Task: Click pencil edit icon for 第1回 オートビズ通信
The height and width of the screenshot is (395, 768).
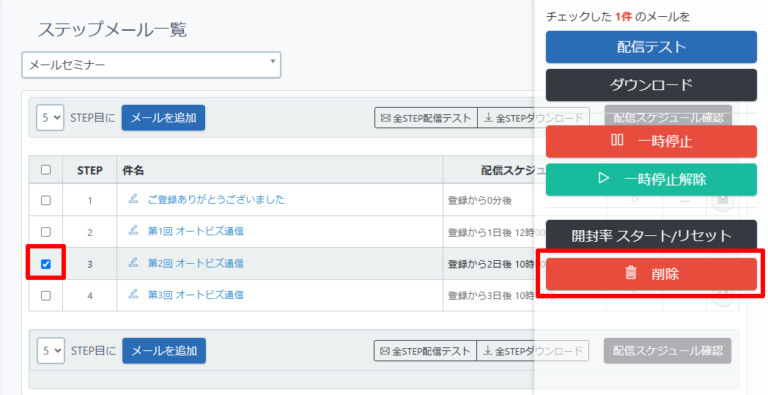Action: 133,230
